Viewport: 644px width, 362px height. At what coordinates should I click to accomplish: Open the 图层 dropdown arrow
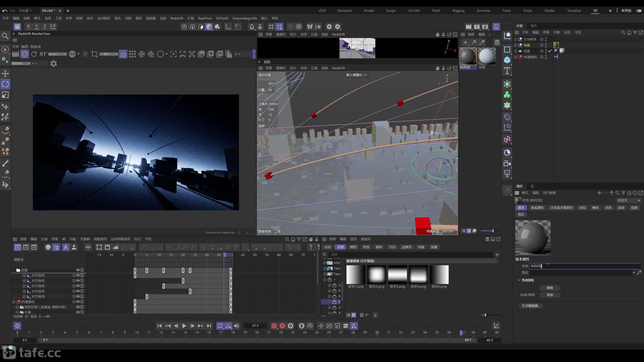tap(634, 273)
